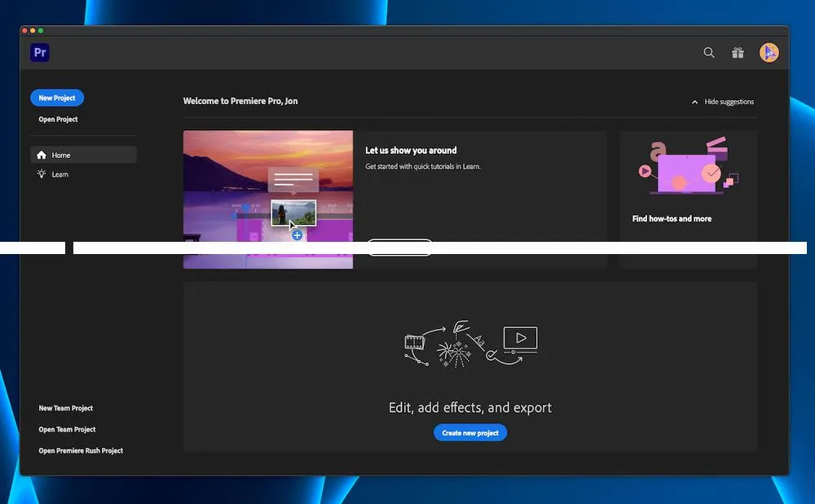815x504 pixels.
Task: Click the Edit, add effects, and export text
Action: (470, 408)
